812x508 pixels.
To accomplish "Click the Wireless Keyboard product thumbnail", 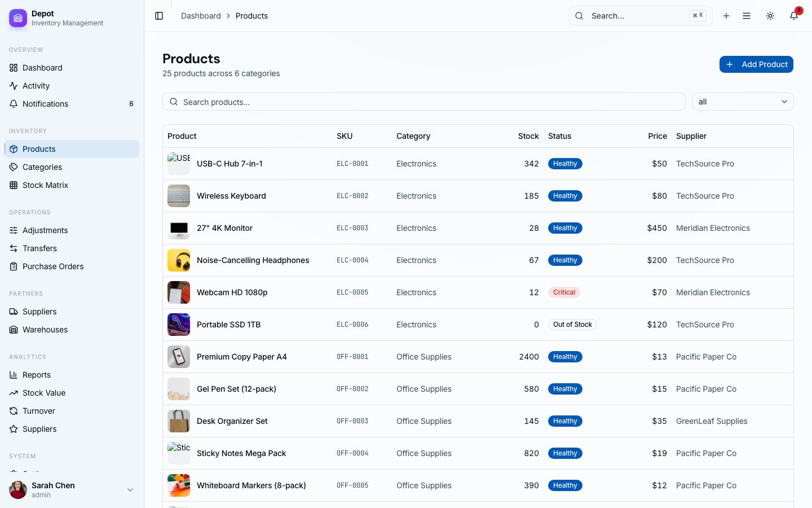I will coord(178,195).
